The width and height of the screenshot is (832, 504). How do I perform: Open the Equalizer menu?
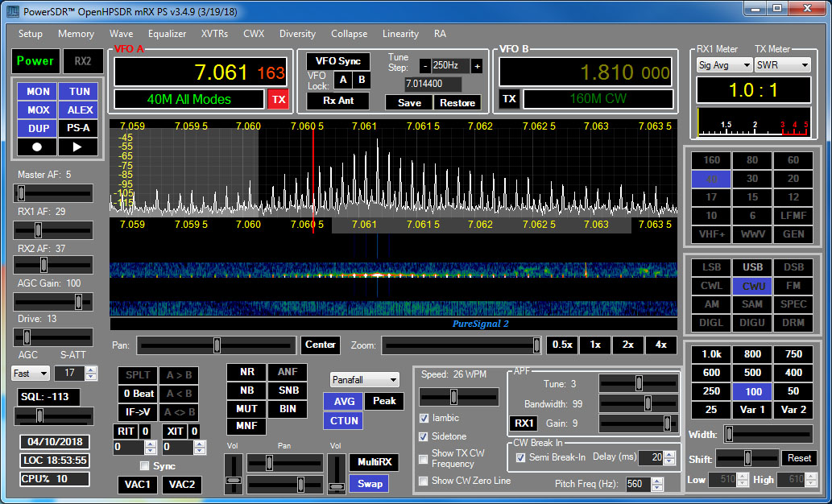[x=168, y=34]
